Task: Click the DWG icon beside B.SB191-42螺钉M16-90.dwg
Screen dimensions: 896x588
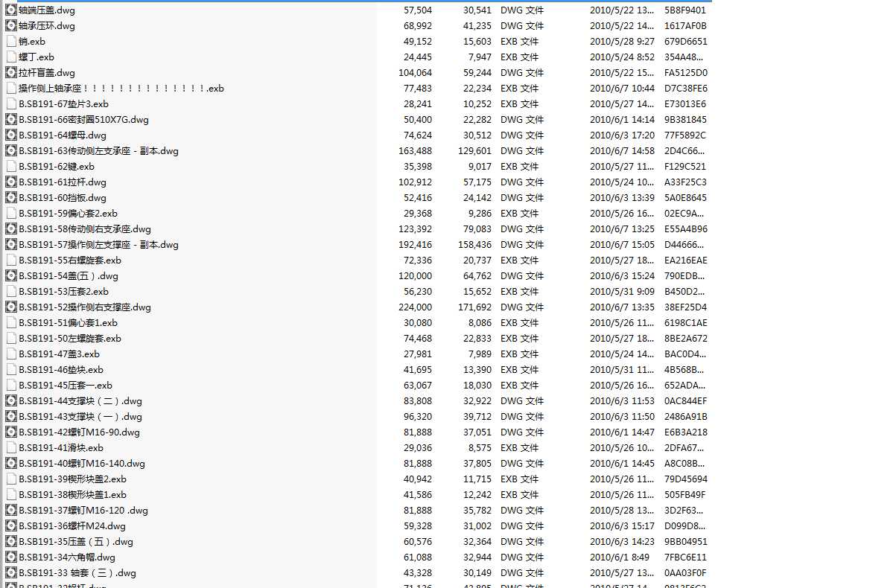Action: point(10,432)
